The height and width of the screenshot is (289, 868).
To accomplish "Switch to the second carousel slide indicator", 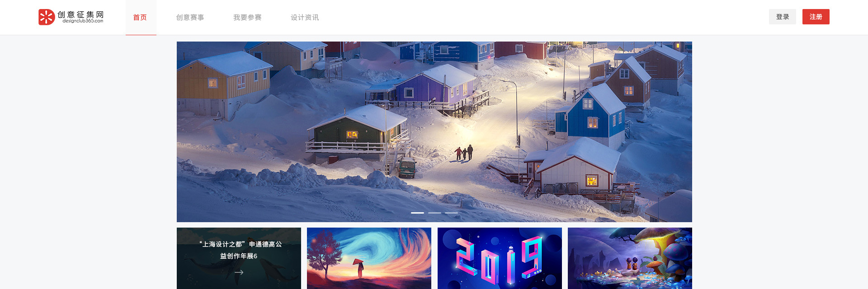I will 434,213.
